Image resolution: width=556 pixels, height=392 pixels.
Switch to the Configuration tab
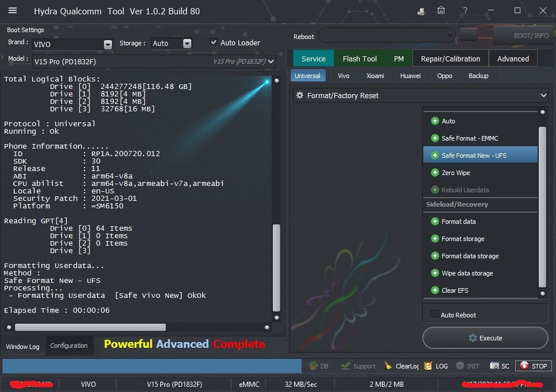point(69,346)
